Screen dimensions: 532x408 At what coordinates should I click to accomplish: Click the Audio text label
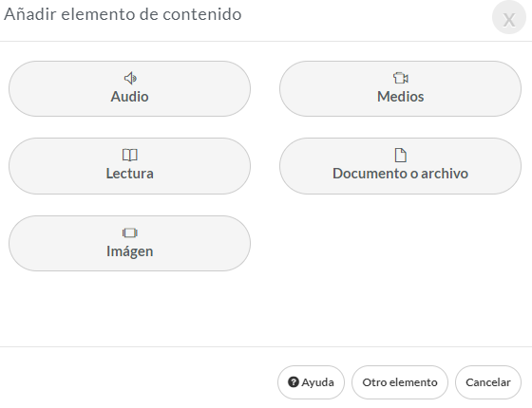(x=129, y=97)
